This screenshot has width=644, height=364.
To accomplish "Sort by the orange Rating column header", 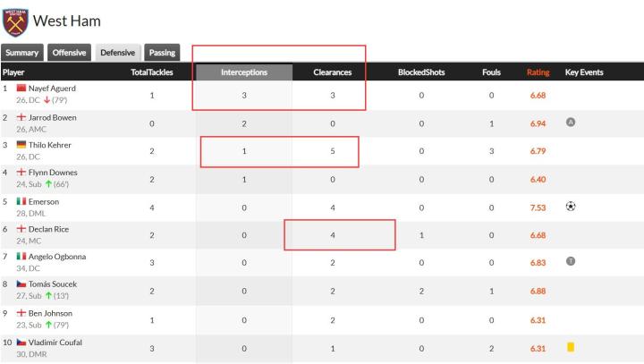I will (x=538, y=72).
